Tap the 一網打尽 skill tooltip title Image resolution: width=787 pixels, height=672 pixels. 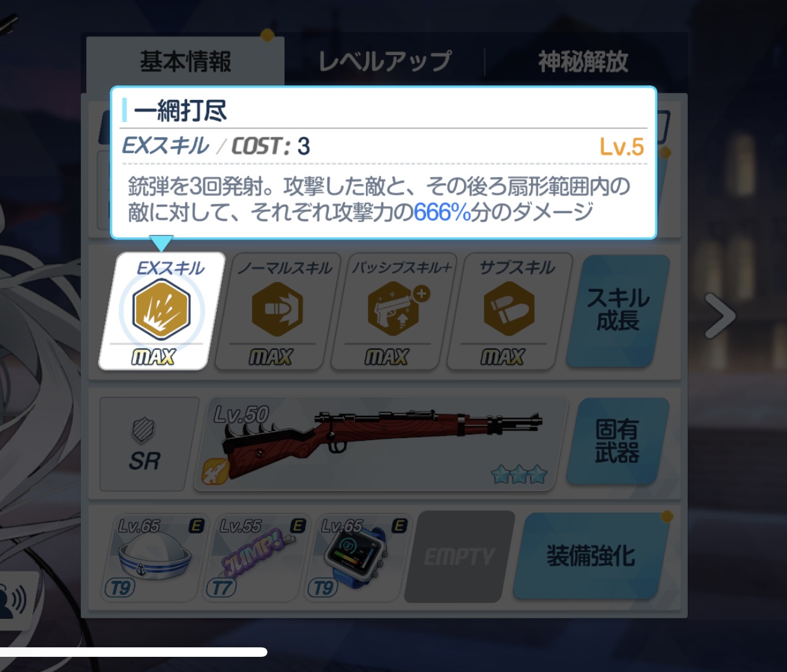(x=180, y=111)
